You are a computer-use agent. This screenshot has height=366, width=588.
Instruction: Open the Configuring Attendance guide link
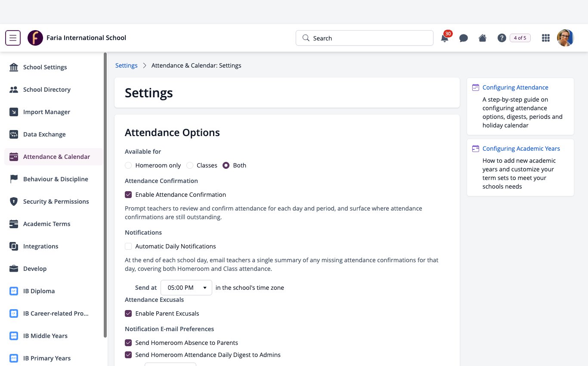click(x=515, y=87)
